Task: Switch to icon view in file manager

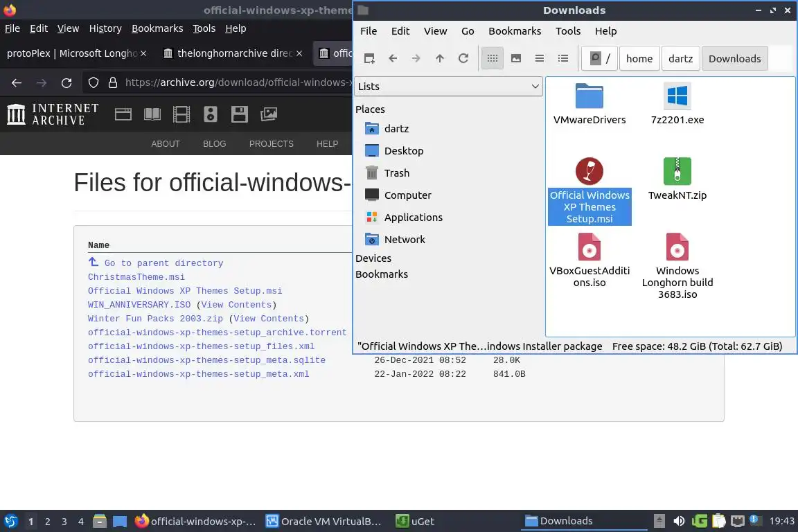Action: click(x=492, y=59)
